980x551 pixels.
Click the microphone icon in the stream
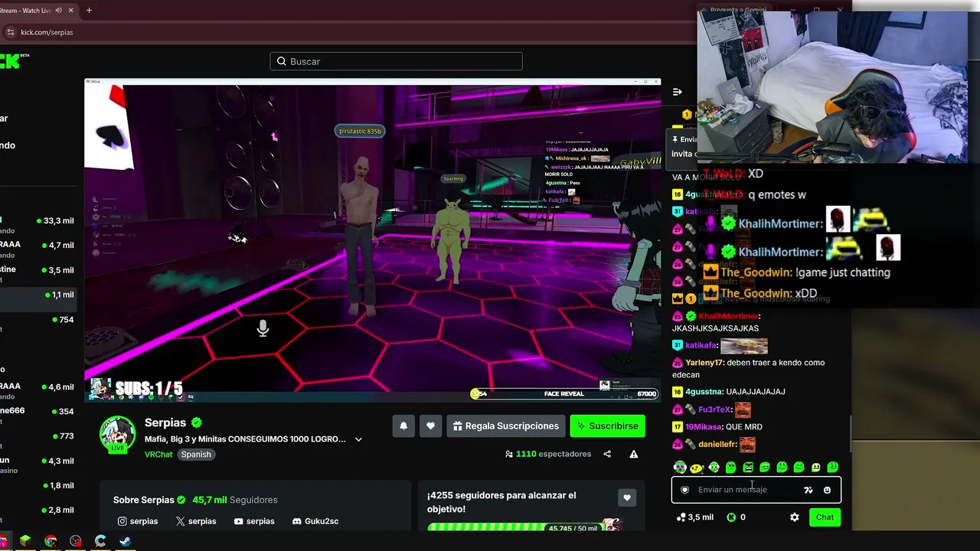point(263,328)
